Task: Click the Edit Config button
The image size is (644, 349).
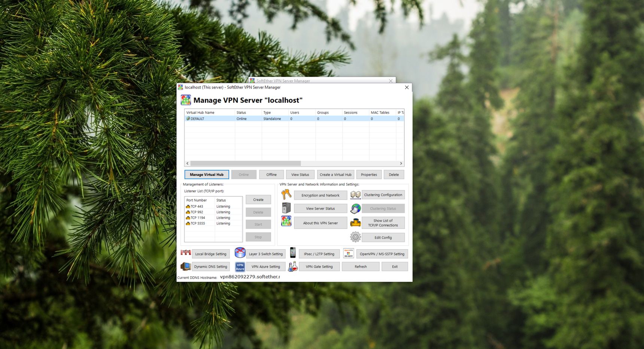Action: click(383, 238)
